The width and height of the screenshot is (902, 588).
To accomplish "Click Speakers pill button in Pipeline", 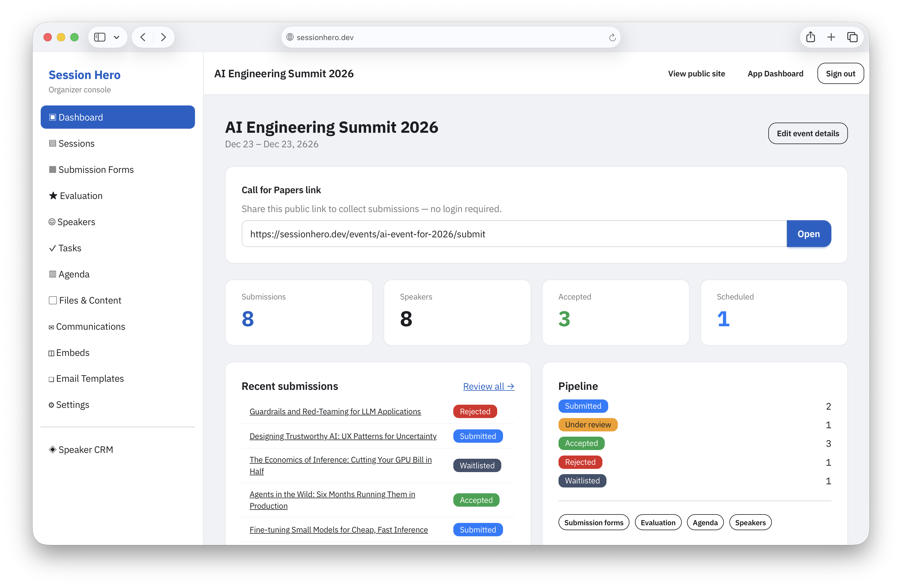I will coord(750,522).
